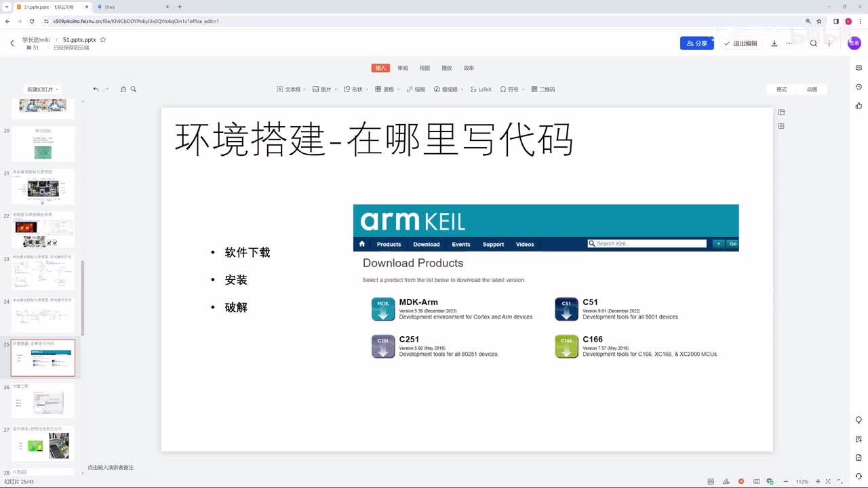This screenshot has width=868, height=488.
Task: Open the 格式 Format panel
Action: point(782,89)
